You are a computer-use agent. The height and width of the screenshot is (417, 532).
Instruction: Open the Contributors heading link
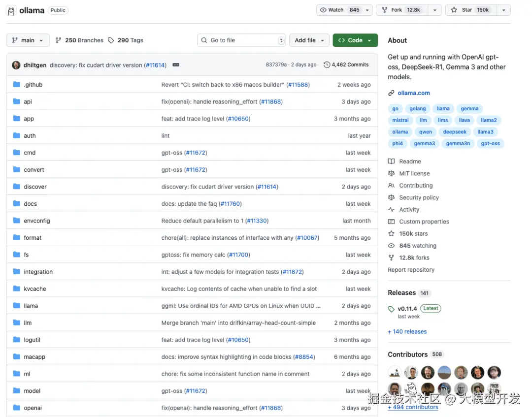[407, 354]
